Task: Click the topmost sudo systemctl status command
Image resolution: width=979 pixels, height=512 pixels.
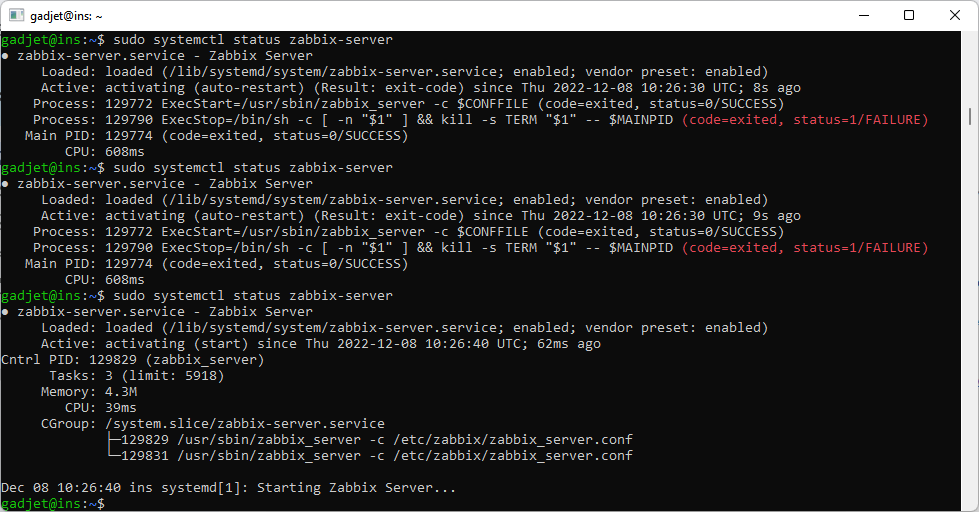Action: coord(253,40)
